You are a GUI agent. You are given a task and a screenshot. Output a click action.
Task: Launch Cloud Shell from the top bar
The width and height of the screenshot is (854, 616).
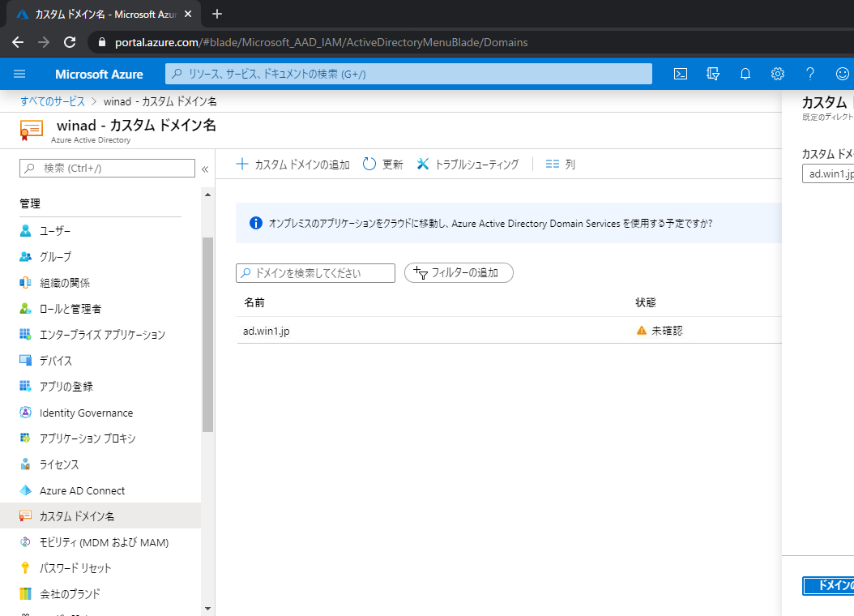[x=681, y=74]
